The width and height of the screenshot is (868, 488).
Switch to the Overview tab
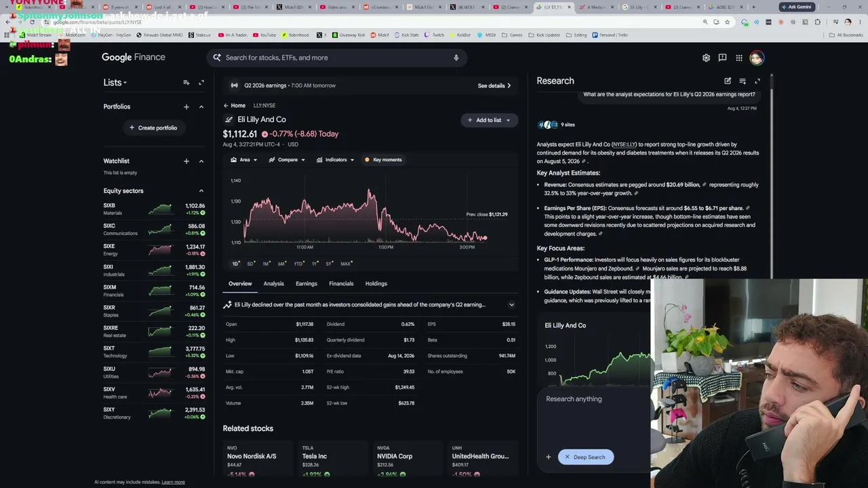click(240, 284)
